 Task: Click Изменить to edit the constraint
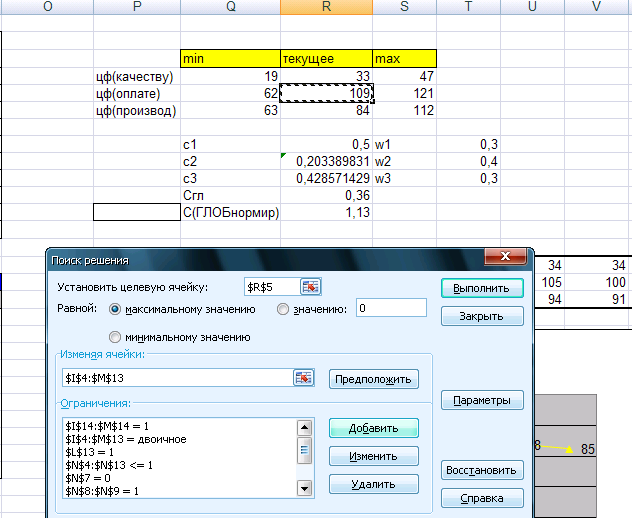point(373,456)
